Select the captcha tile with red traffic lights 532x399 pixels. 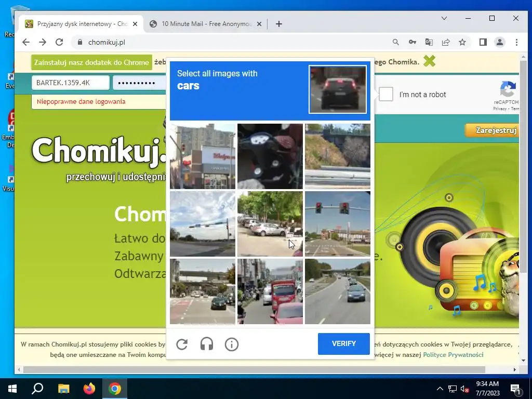[338, 223]
